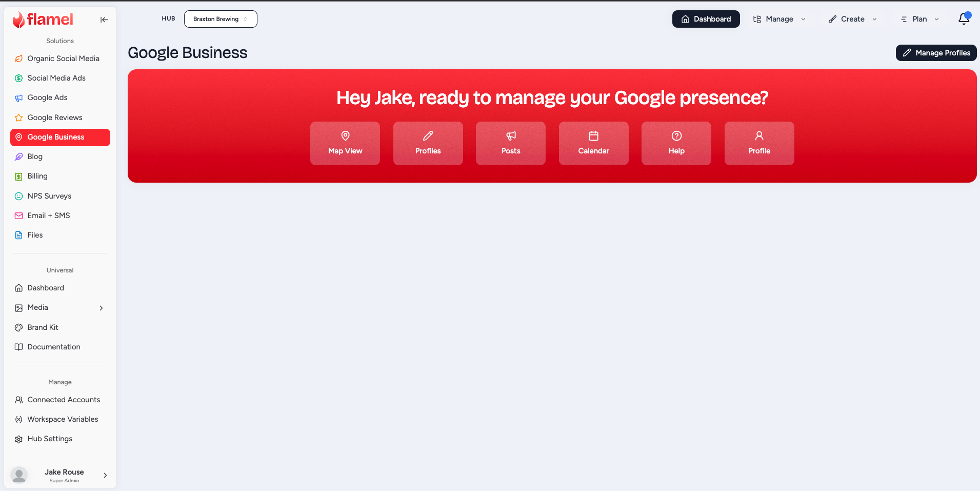Screen dimensions: 980x491
Task: Open Google Reviews in the sidebar
Action: click(60, 117)
